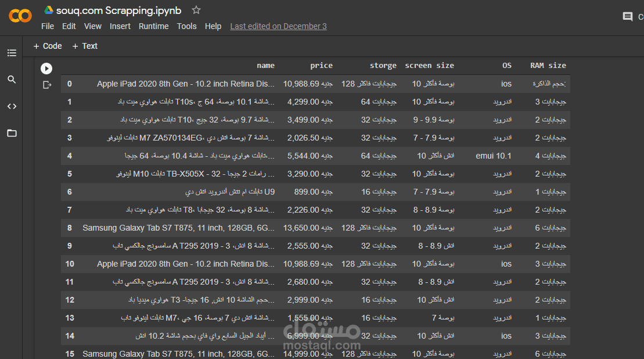Image resolution: width=644 pixels, height=359 pixels.
Task: Click price 5,544.00 in row 4
Action: tap(310, 156)
